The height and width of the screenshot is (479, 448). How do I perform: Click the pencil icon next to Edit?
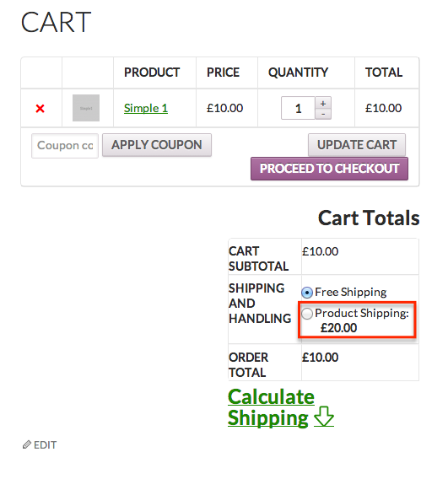(27, 444)
